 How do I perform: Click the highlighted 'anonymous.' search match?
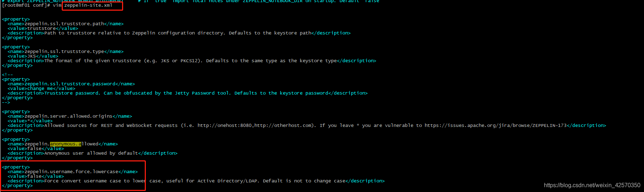(66, 144)
